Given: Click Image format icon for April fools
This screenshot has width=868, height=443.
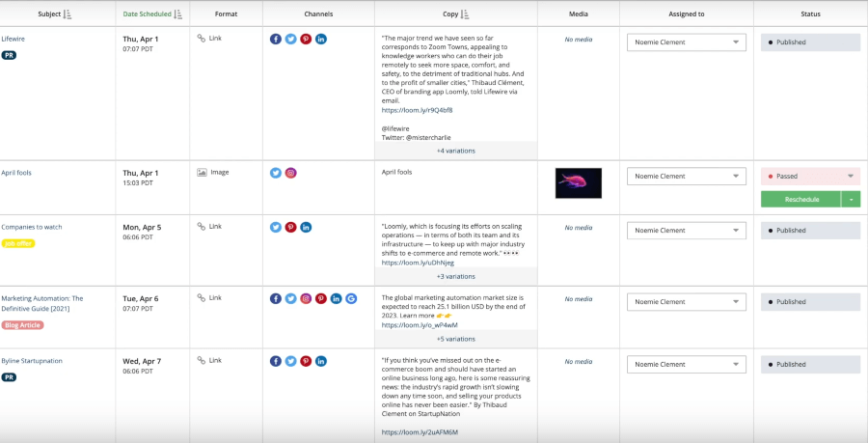Looking at the screenshot, I should [203, 172].
